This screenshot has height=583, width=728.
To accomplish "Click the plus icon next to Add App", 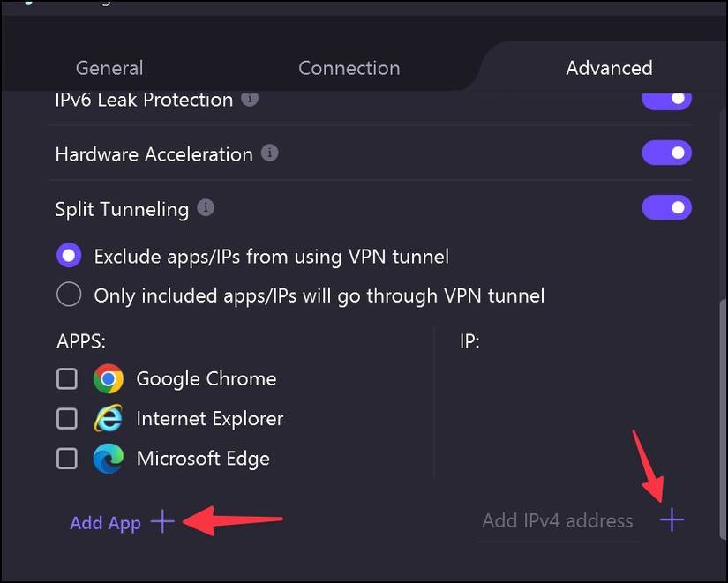I will [161, 522].
